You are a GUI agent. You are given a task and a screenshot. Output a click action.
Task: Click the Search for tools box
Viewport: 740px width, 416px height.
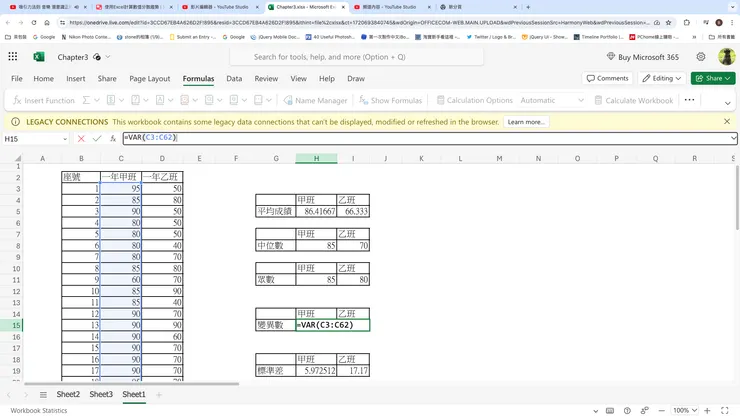[x=357, y=57]
